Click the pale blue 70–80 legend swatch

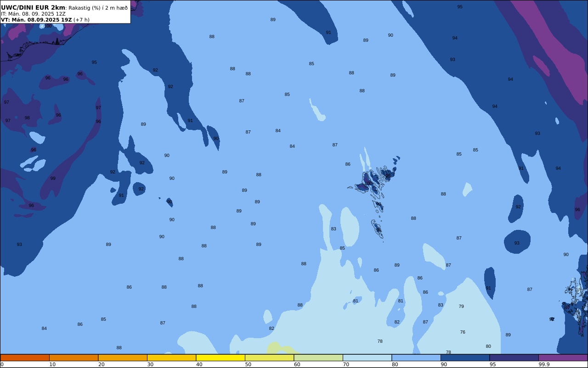(367, 357)
